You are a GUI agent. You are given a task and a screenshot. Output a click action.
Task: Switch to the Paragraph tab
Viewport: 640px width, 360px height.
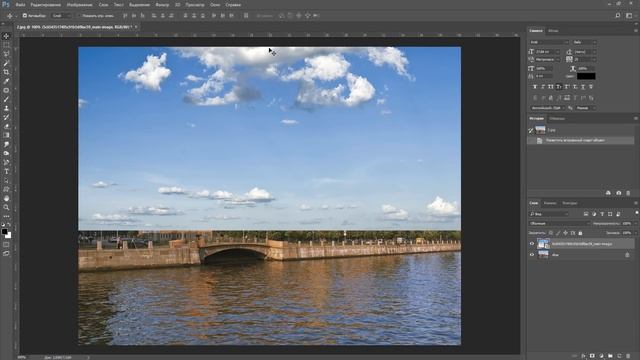553,31
